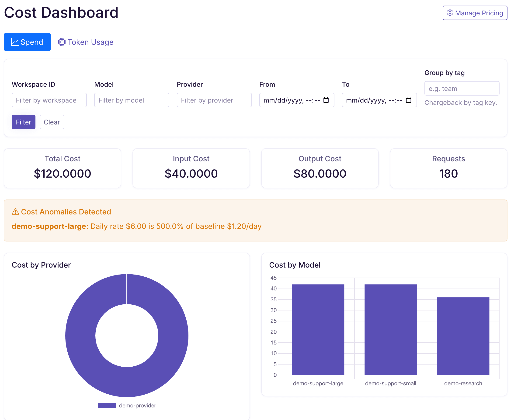528x420 pixels.
Task: Click the gear icon in Manage Pricing
Action: (450, 13)
